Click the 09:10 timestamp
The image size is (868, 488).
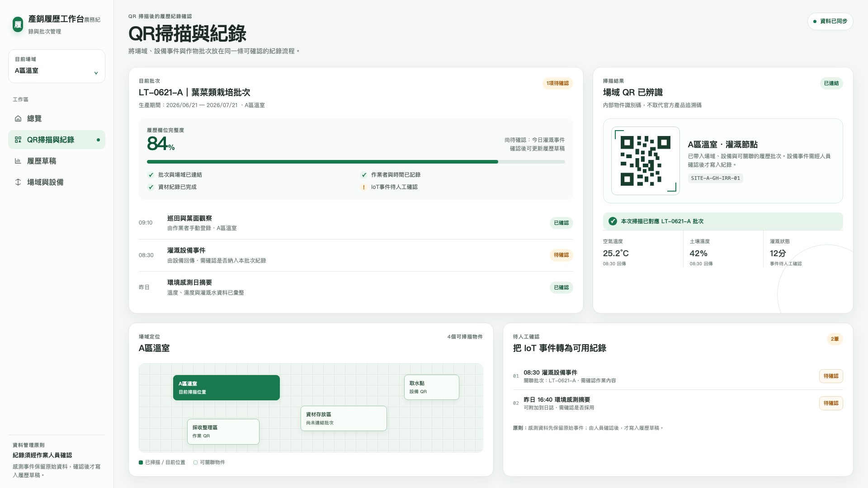(146, 223)
